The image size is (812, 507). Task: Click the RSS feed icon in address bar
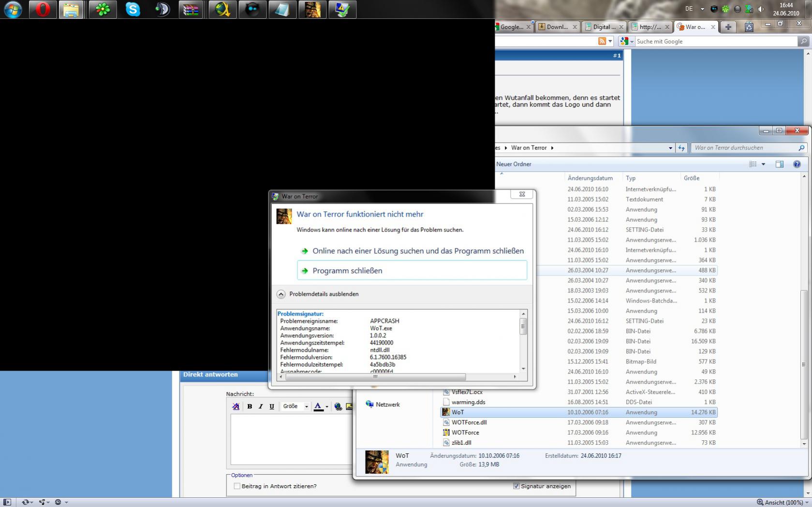602,42
